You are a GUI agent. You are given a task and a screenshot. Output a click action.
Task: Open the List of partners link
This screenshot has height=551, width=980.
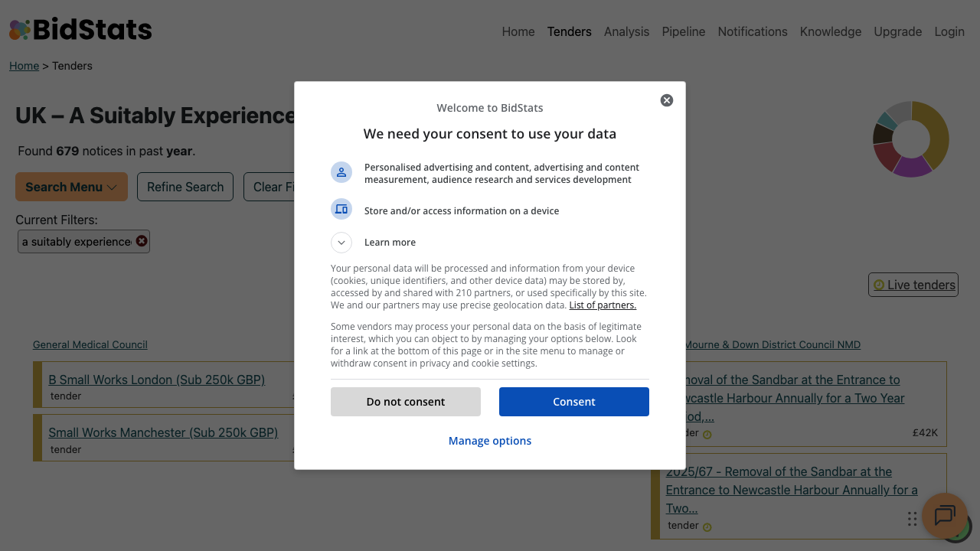point(603,305)
